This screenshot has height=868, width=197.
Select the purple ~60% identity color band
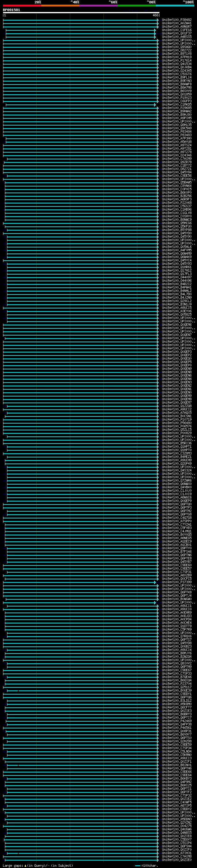(99, 6)
